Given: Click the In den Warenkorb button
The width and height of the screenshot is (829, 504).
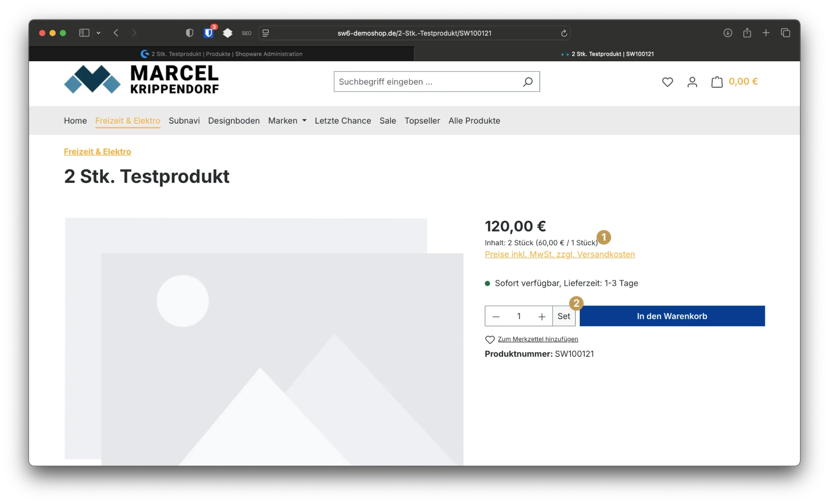Looking at the screenshot, I should coord(671,316).
